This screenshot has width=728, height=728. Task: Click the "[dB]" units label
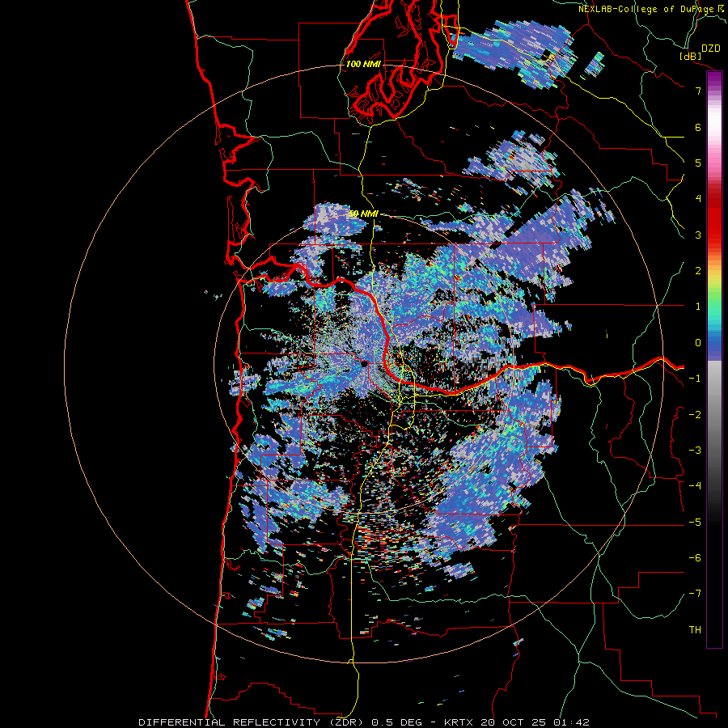(x=691, y=56)
